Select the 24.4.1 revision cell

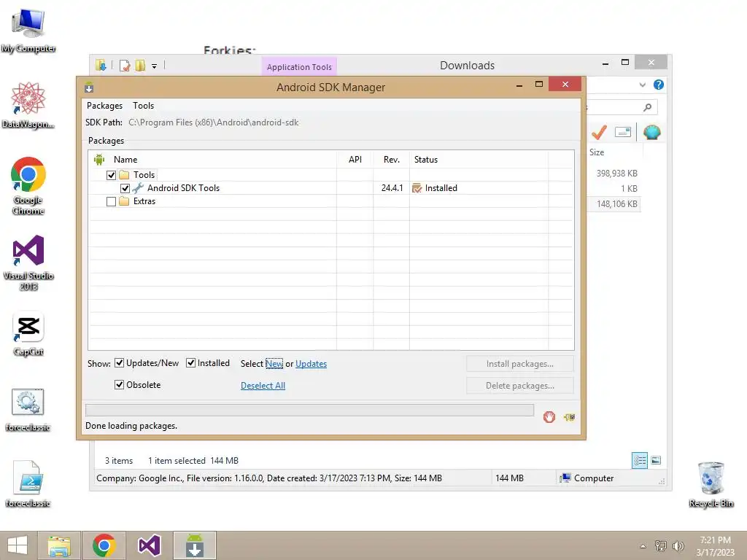coord(392,188)
